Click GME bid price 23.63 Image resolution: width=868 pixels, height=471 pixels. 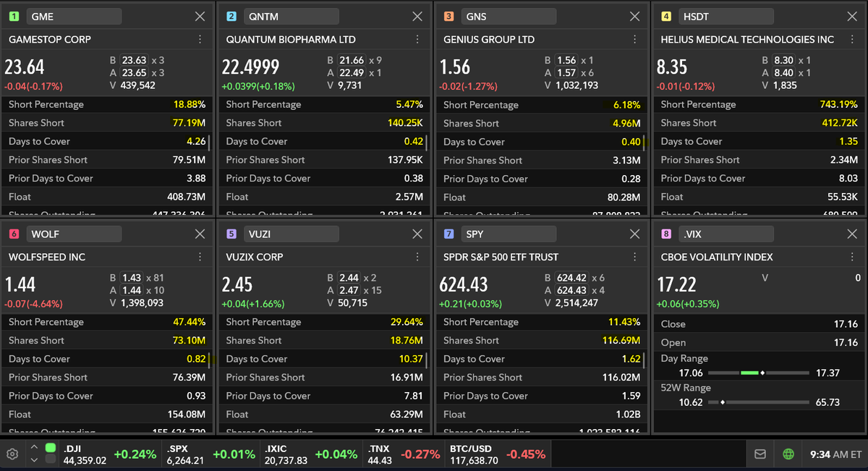(135, 61)
